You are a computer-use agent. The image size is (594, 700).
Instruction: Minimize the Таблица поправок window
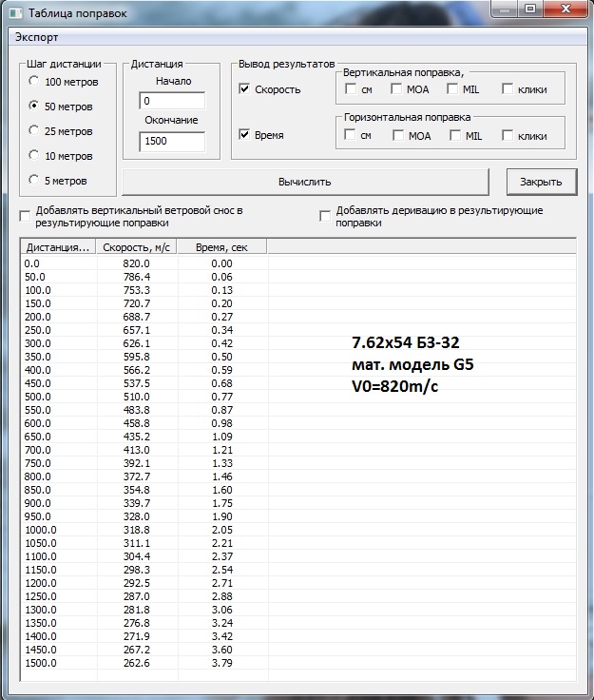coord(505,9)
